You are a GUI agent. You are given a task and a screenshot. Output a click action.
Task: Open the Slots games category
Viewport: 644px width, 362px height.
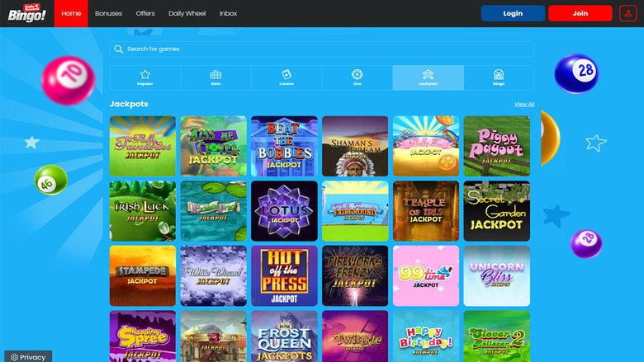pyautogui.click(x=215, y=78)
